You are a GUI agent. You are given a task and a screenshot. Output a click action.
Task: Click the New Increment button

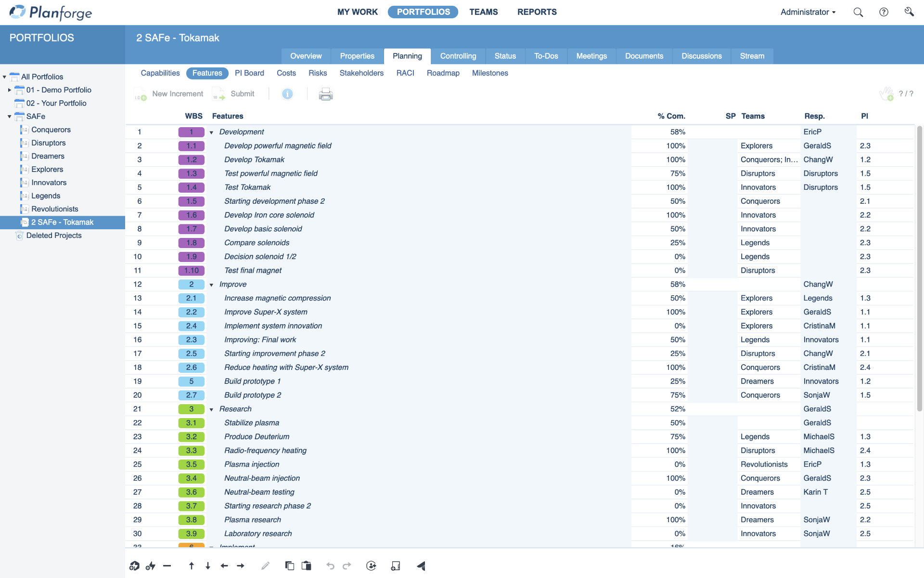(177, 93)
